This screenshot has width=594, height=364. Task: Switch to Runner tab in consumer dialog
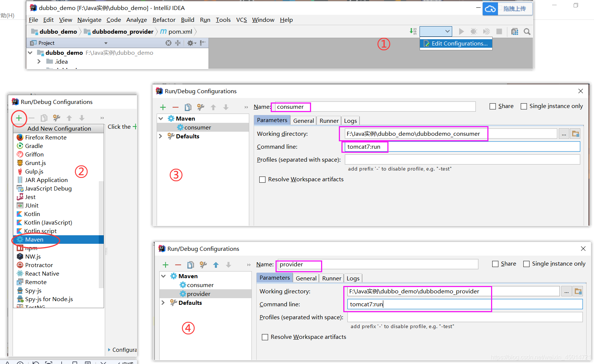click(329, 121)
